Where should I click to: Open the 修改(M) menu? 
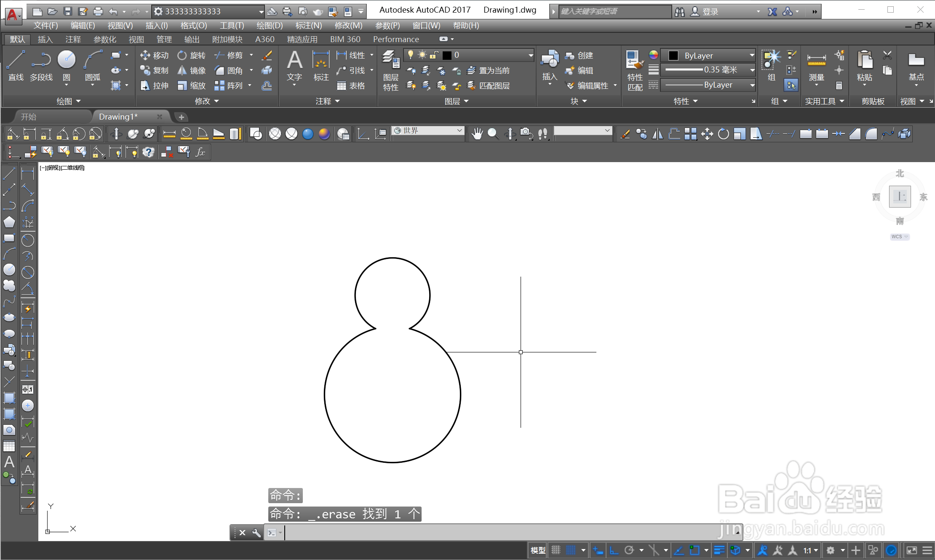348,26
